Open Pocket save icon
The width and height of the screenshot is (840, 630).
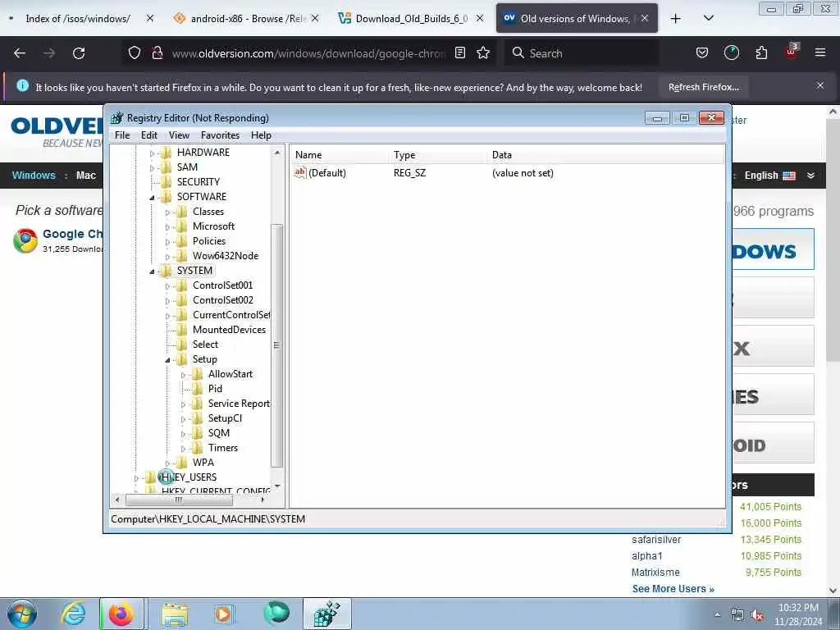click(x=702, y=53)
